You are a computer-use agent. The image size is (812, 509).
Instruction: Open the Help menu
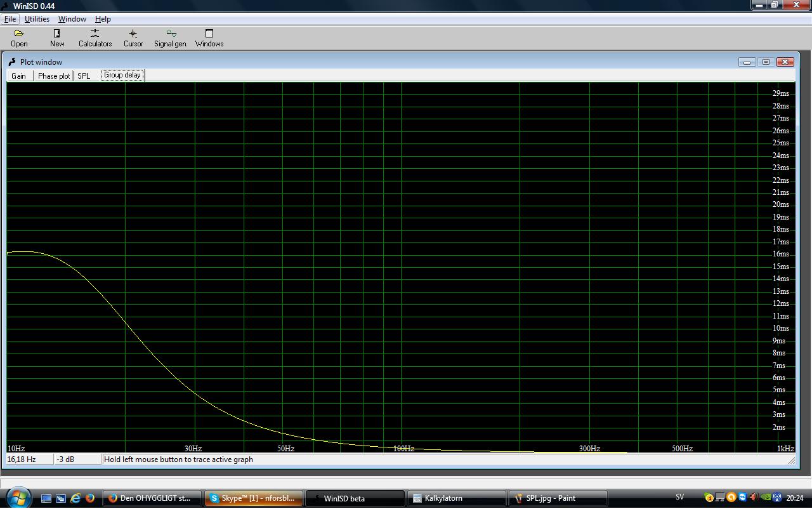click(103, 19)
